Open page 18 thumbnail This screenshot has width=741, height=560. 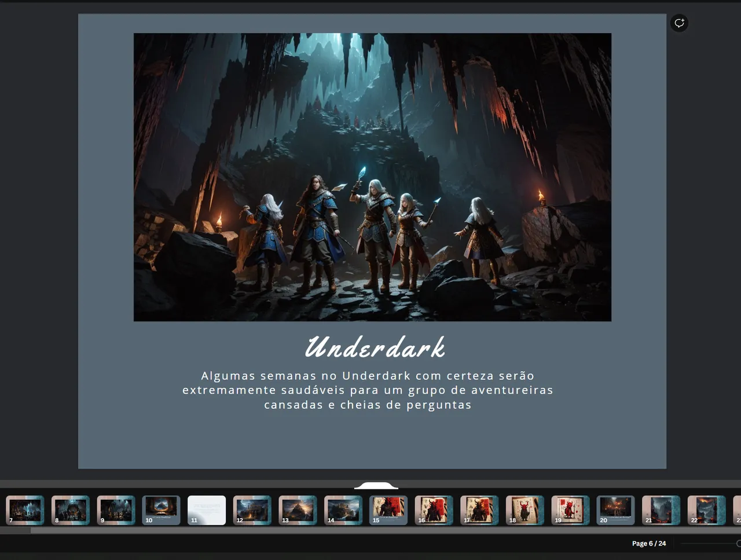525,510
